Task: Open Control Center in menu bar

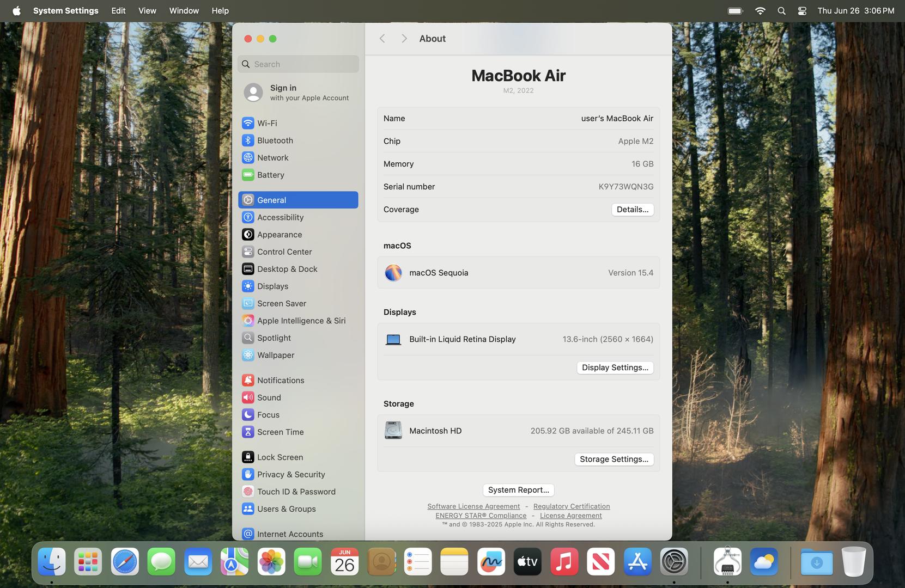Action: 802,11
